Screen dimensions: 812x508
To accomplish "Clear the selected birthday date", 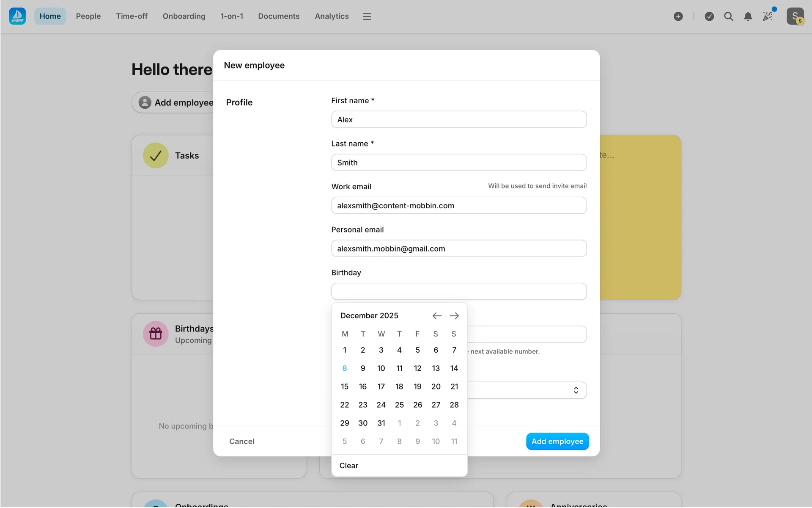I will [x=348, y=465].
